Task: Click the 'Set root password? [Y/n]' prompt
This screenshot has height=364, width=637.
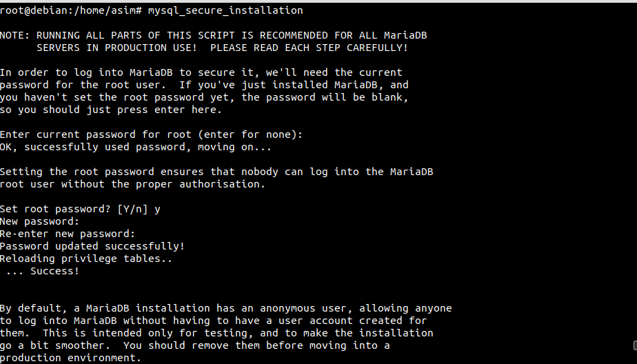Action: point(74,209)
